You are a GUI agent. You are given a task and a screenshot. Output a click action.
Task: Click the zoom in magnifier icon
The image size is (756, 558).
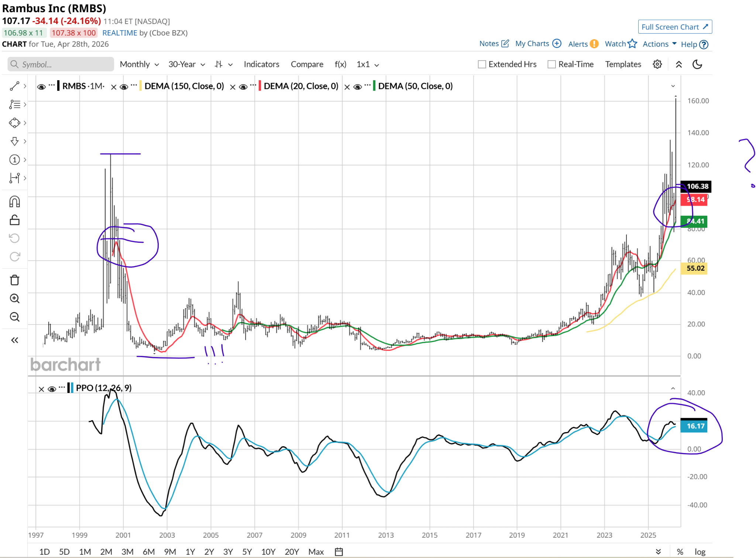coord(14,298)
